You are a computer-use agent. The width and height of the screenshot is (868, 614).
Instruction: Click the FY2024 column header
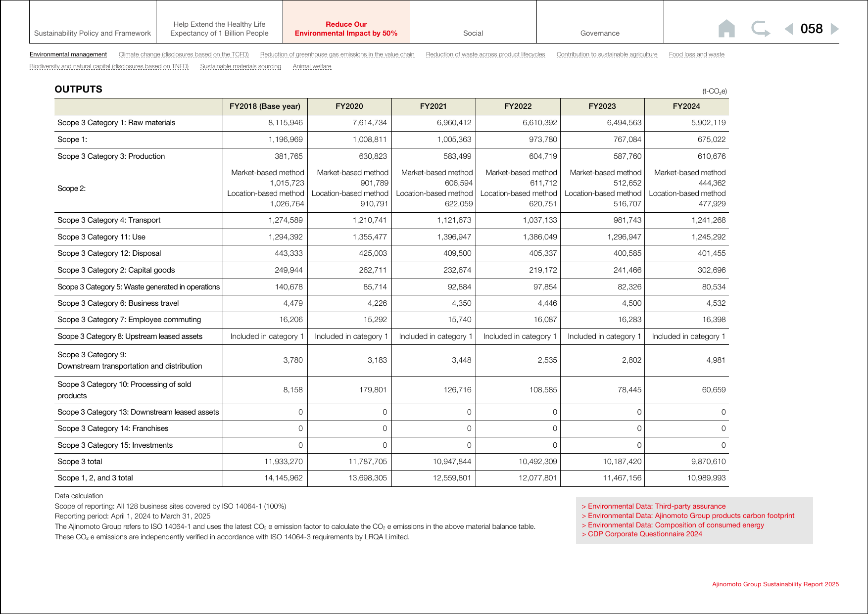tap(686, 106)
